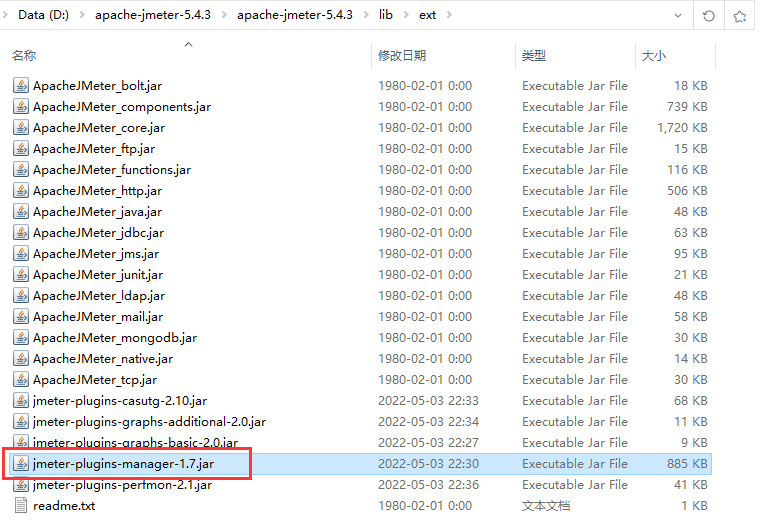Navigate to the lib breadcrumb folder
The width and height of the screenshot is (762, 531).
tap(385, 16)
